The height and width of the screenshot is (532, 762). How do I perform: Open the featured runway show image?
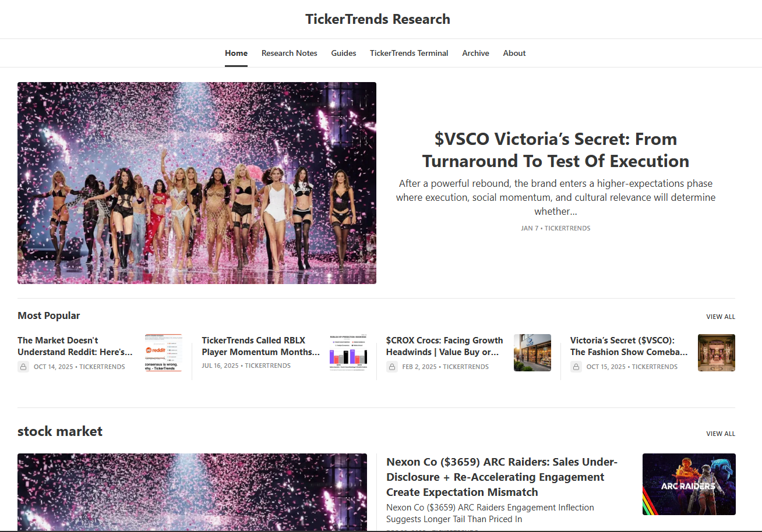[x=197, y=183]
